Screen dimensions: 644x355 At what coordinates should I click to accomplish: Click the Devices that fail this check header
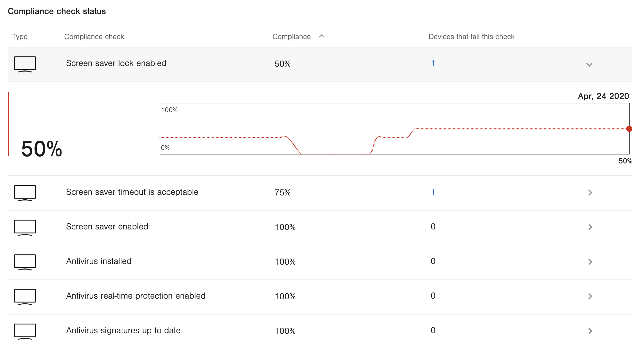click(x=471, y=37)
